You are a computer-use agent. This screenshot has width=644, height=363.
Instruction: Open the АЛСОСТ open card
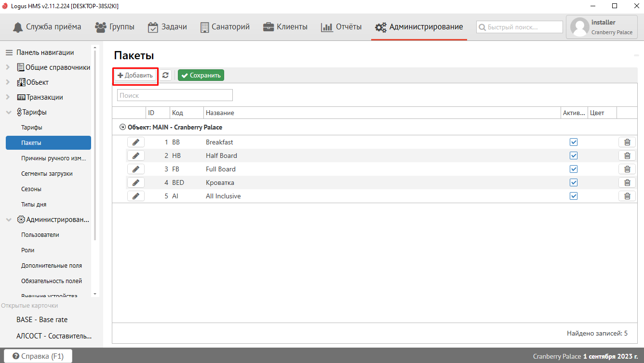click(x=54, y=336)
